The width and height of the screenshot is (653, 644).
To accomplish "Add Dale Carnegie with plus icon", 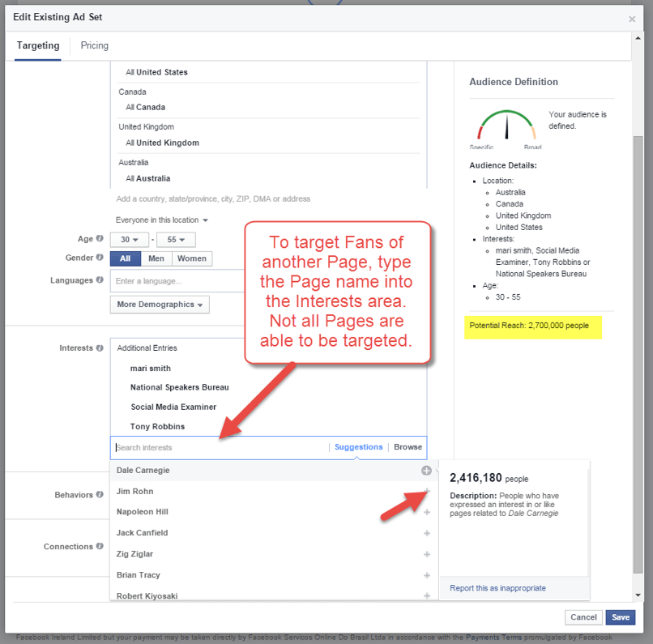I will pyautogui.click(x=426, y=471).
